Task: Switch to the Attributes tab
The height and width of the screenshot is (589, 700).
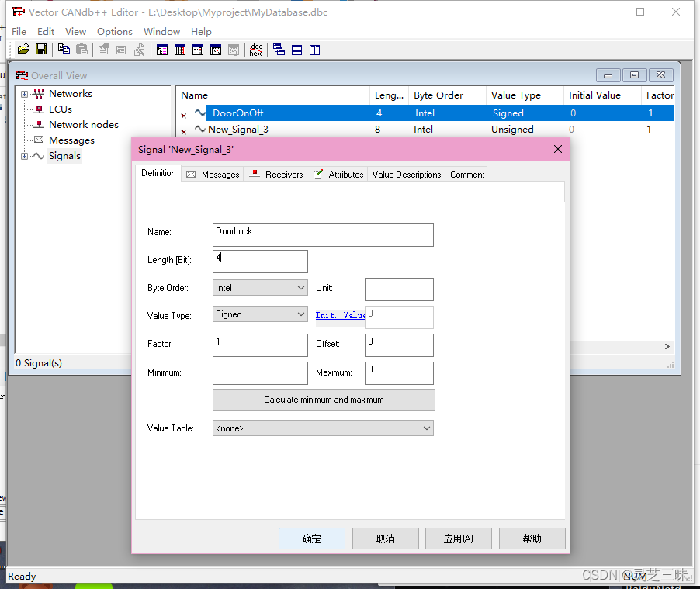Action: click(x=338, y=174)
